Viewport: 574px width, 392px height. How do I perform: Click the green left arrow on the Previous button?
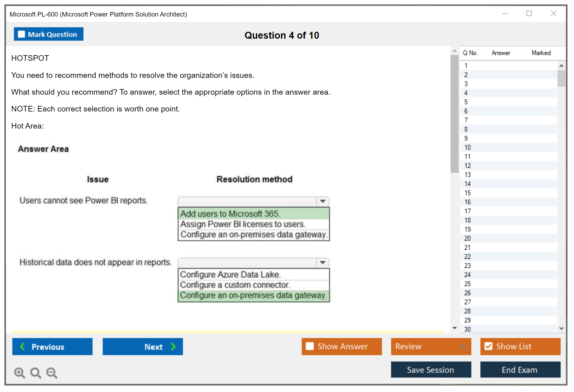pyautogui.click(x=22, y=346)
